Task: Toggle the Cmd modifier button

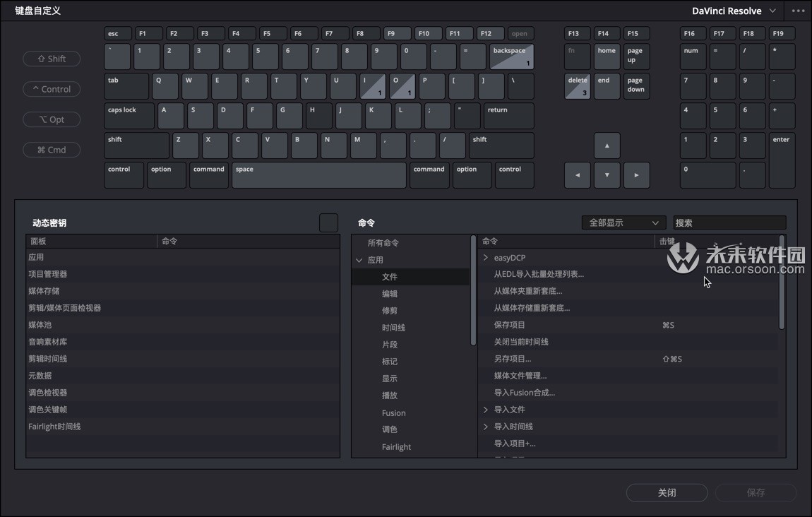Action: 52,150
